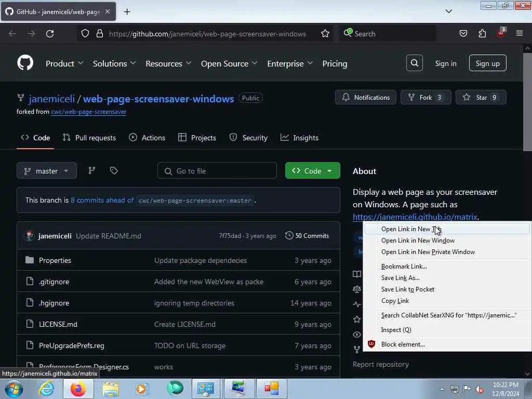Open tracking protection shield icon
Image resolution: width=532 pixels, height=399 pixels.
click(85, 34)
